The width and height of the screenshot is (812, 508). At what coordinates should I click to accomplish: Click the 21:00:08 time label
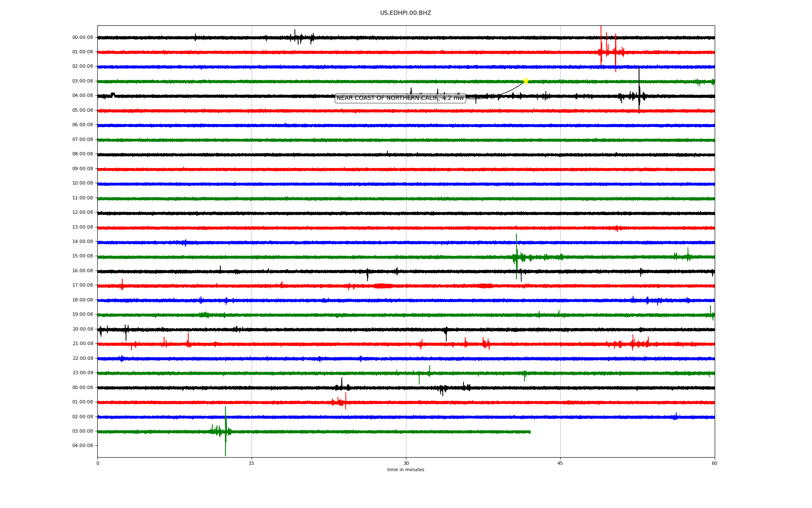pos(82,344)
